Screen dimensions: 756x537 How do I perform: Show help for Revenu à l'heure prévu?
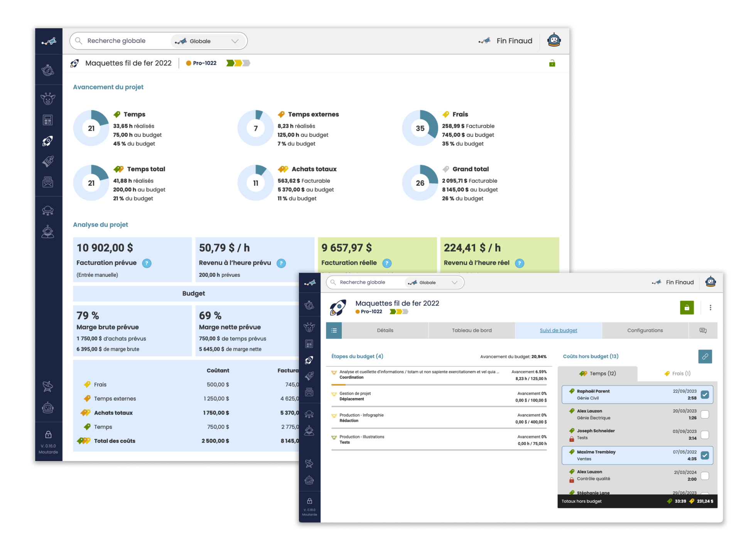point(281,263)
